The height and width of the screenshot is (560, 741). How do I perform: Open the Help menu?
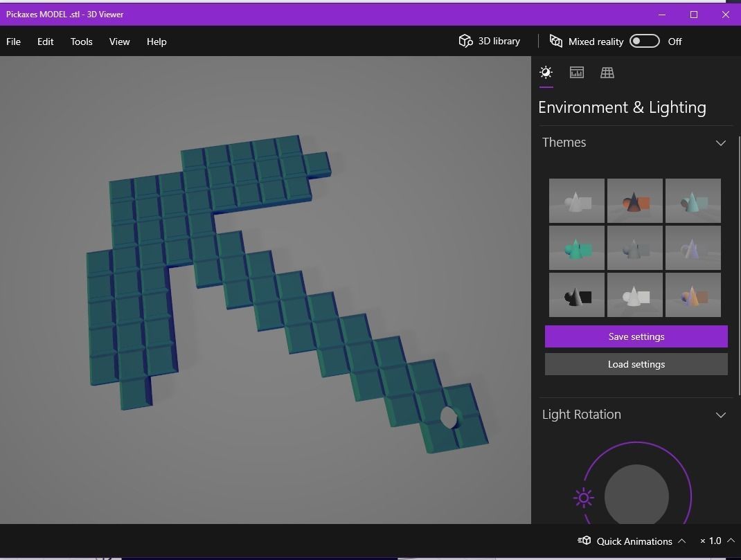(x=157, y=42)
